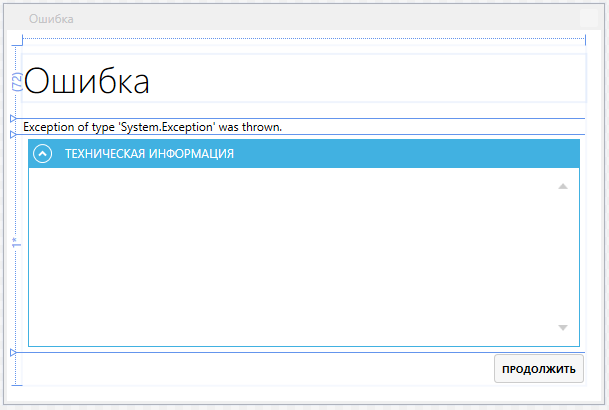Close the Ошибка error window

point(588,18)
